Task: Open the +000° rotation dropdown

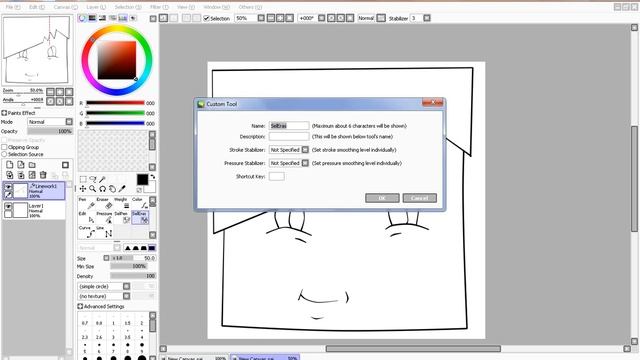Action: (322, 18)
